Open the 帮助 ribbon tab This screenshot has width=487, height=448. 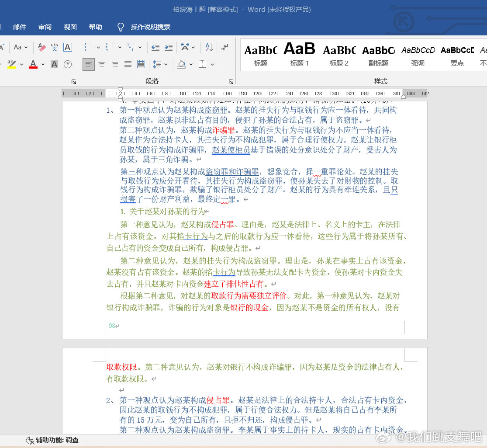[x=95, y=27]
